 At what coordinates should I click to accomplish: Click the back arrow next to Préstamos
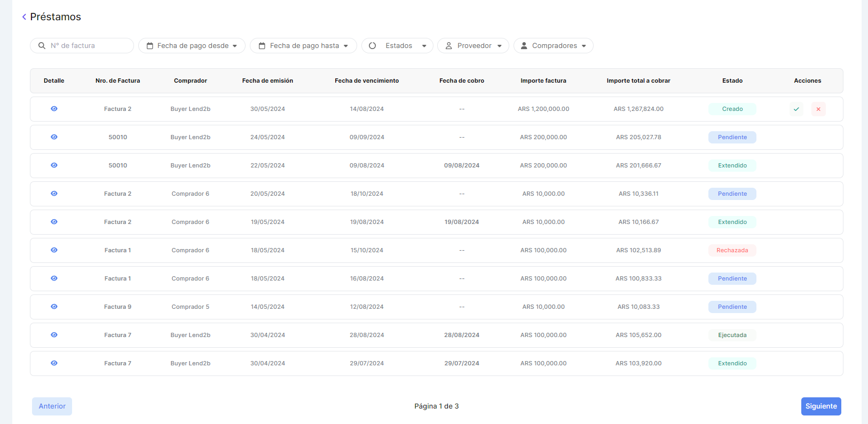(x=24, y=17)
